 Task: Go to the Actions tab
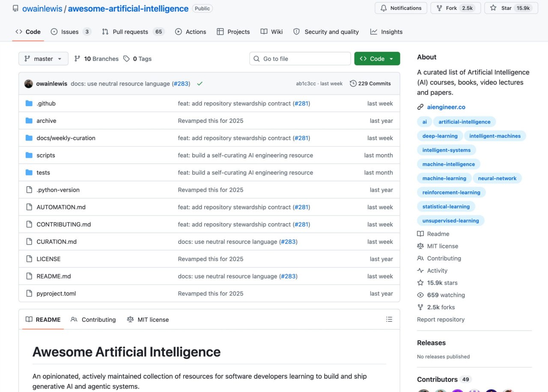click(191, 32)
